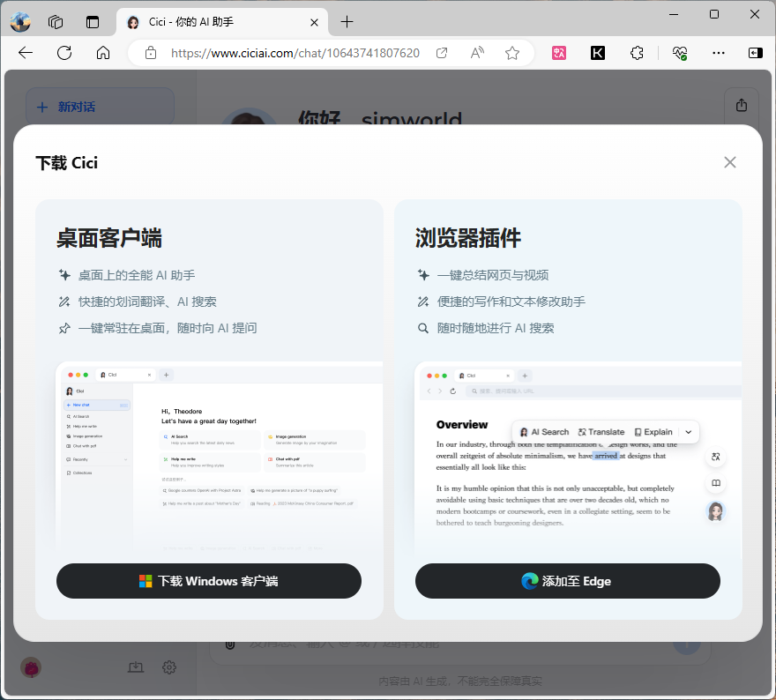
Task: Go back in browser history
Action: pos(26,52)
